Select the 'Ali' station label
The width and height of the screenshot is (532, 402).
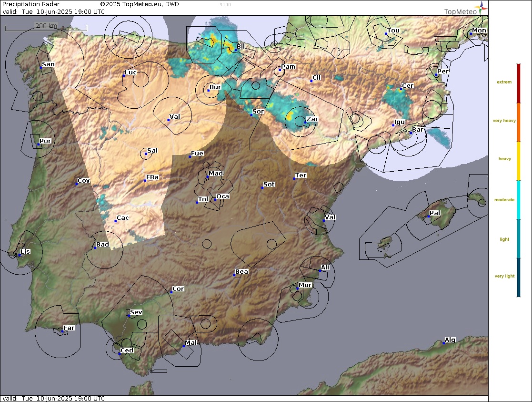325,268
